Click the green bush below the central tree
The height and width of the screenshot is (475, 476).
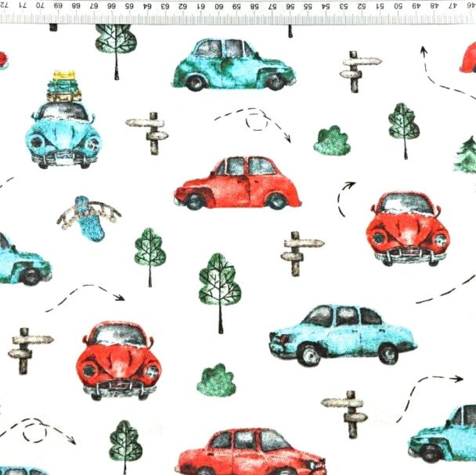point(217,381)
